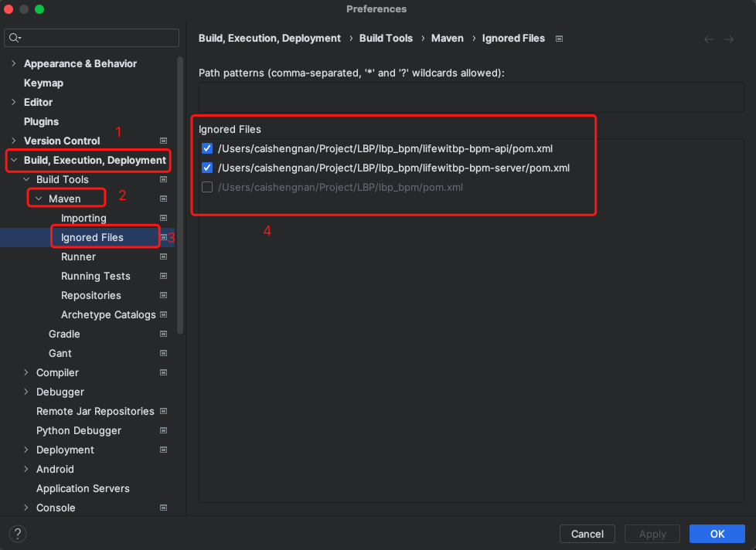The height and width of the screenshot is (550, 756).
Task: Expand the Editor section
Action: (13, 102)
